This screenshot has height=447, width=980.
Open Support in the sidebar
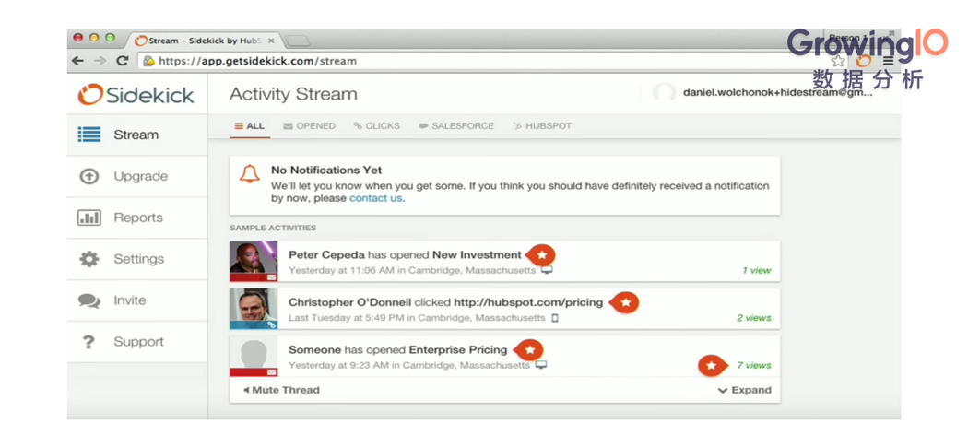click(x=137, y=341)
